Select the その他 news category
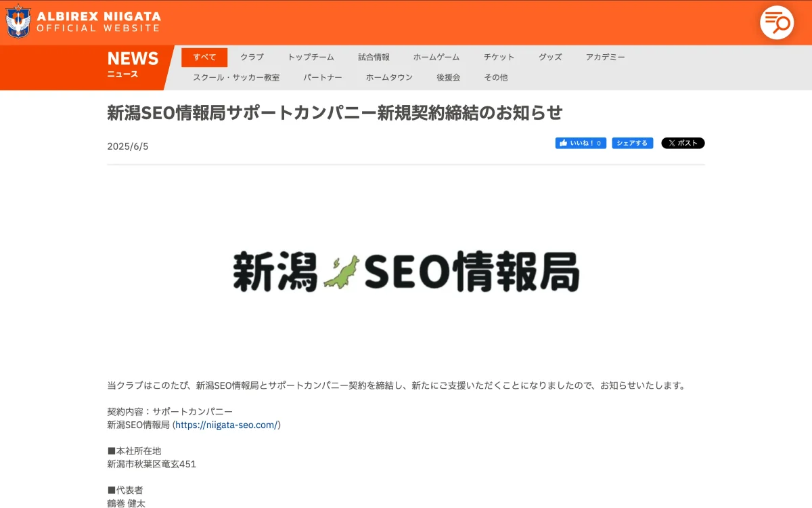The height and width of the screenshot is (508, 812). point(495,78)
